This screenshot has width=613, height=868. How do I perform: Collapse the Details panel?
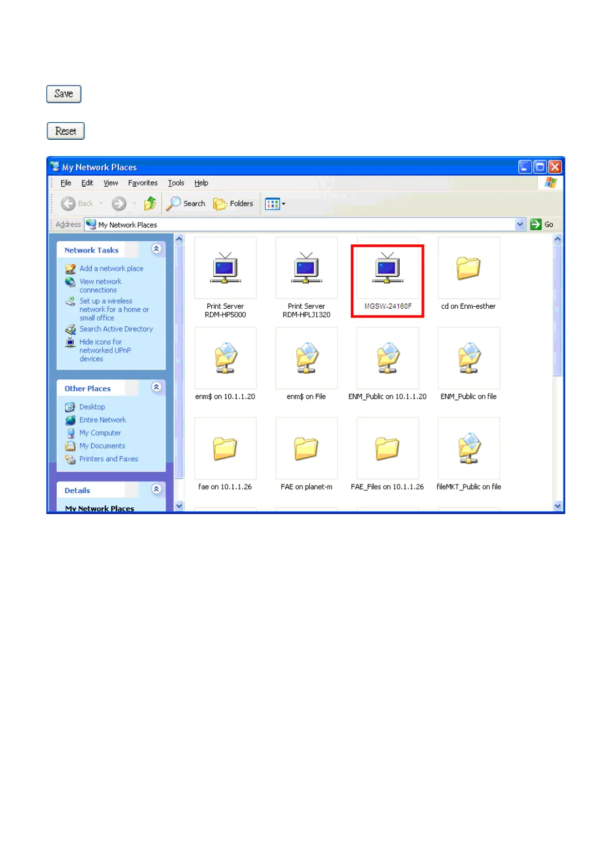coord(157,489)
